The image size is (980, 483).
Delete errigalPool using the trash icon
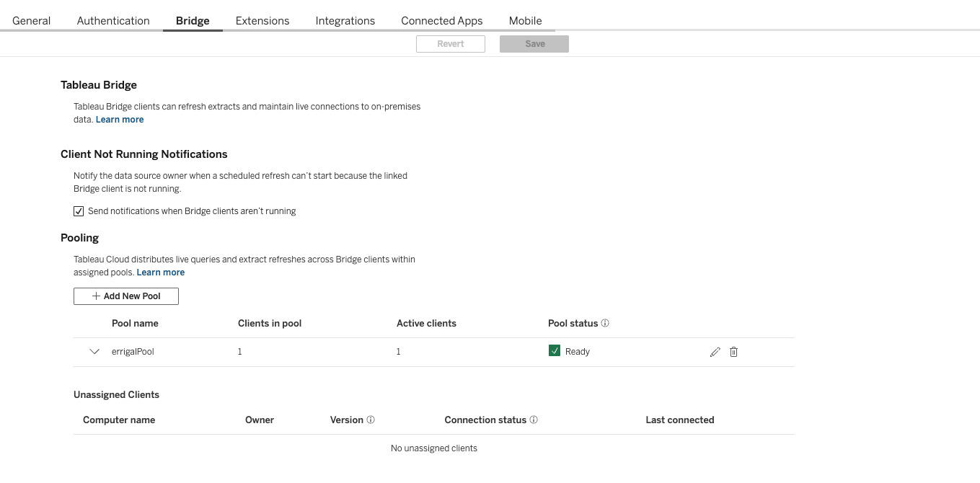pos(733,352)
